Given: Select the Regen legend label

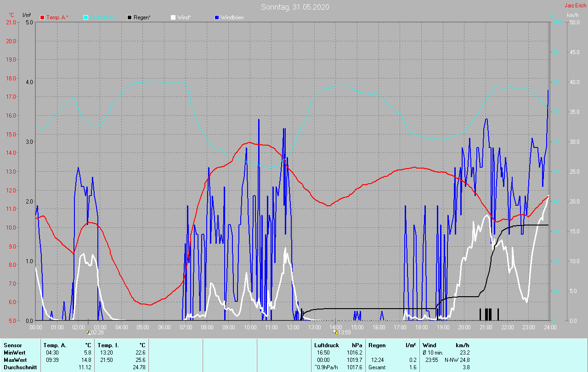Looking at the screenshot, I should [142, 17].
